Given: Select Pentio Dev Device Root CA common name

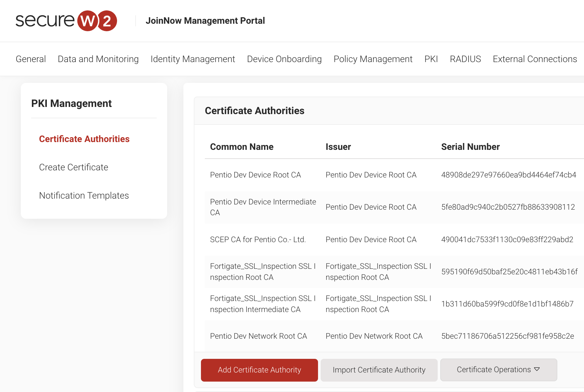Looking at the screenshot, I should click(256, 175).
